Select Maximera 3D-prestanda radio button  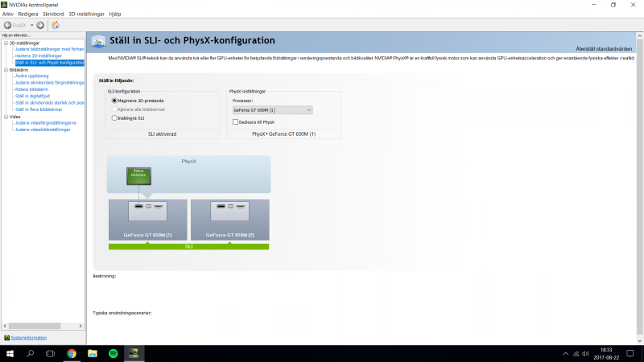click(x=114, y=101)
